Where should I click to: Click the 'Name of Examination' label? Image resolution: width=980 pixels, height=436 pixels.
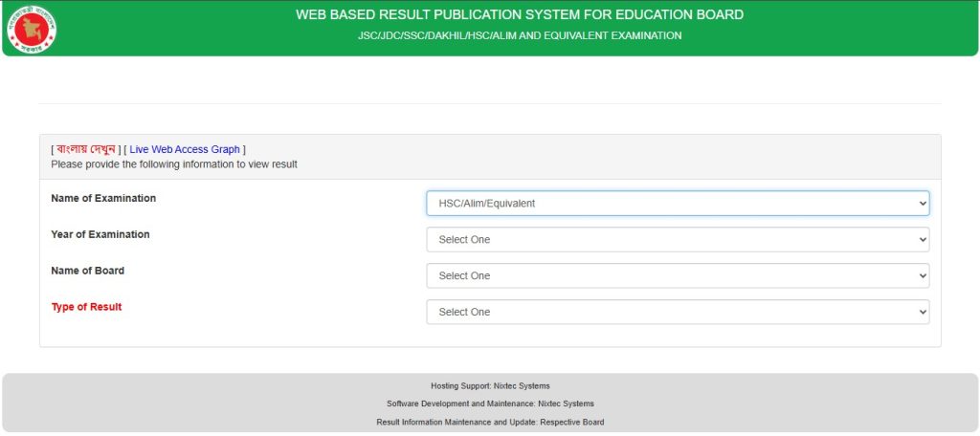tap(103, 198)
